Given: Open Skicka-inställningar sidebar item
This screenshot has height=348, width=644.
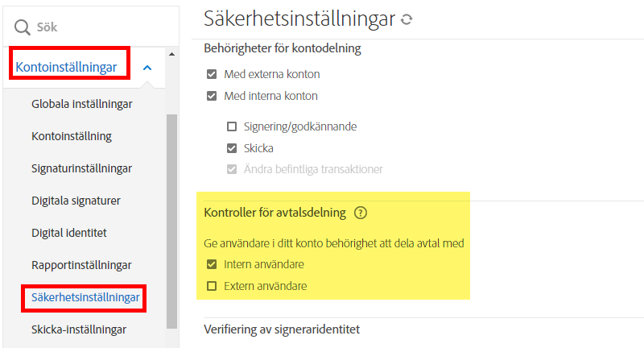Looking at the screenshot, I should point(79,329).
